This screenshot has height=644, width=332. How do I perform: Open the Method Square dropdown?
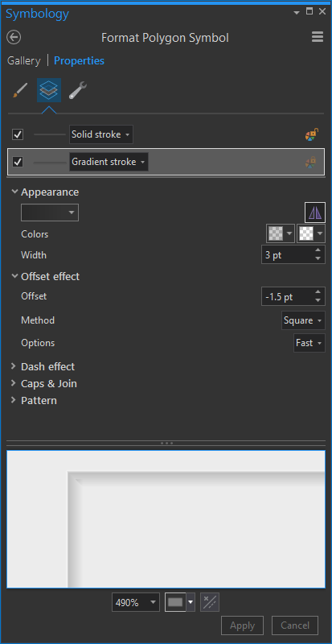[x=304, y=320]
